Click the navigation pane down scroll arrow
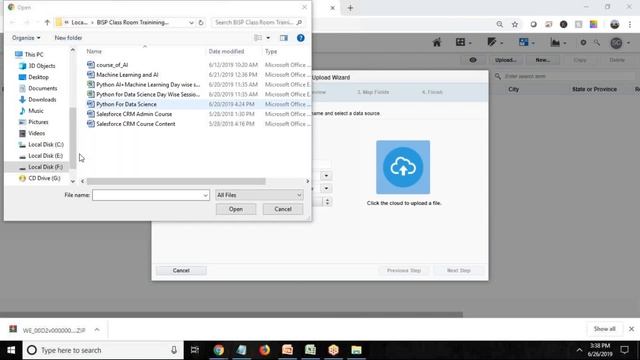The width and height of the screenshot is (640, 360). [x=73, y=181]
